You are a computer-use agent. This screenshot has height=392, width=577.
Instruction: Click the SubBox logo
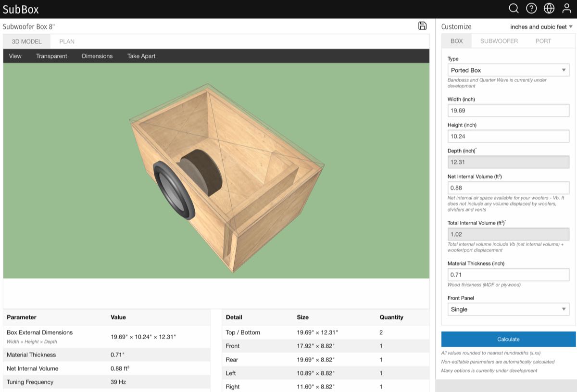[x=21, y=9]
